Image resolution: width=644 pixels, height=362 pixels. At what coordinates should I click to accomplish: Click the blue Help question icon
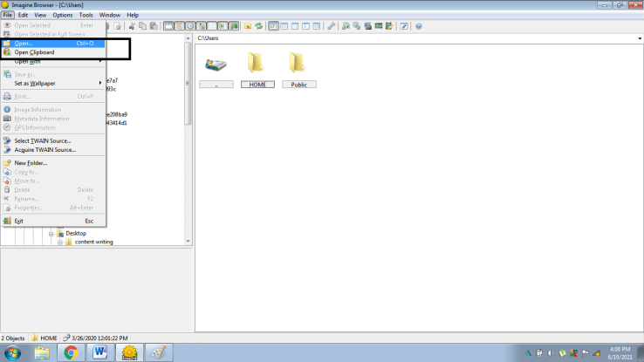(419, 26)
